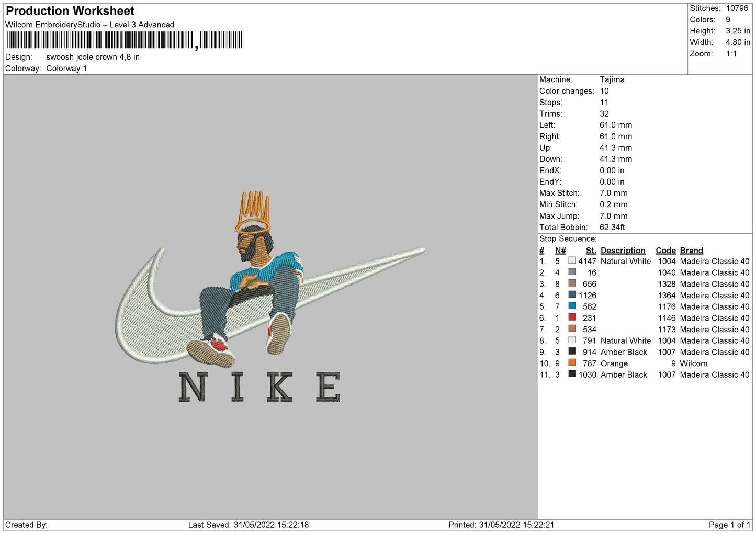This screenshot has height=534, width=756.
Task: Click the barcode in the header
Action: [125, 40]
